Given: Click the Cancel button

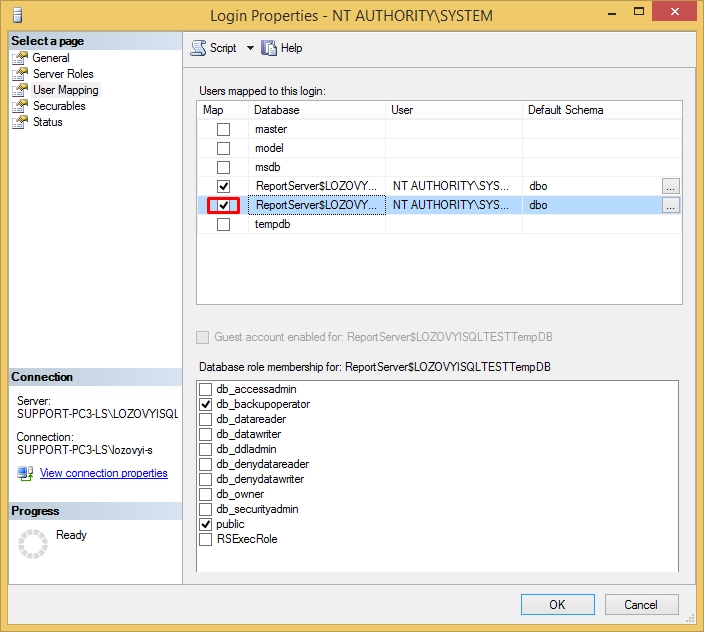Looking at the screenshot, I should point(641,605).
